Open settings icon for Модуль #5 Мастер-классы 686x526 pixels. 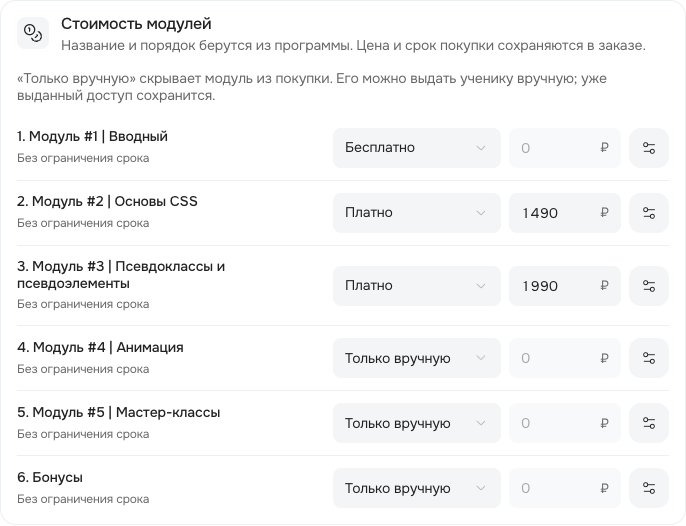(x=649, y=423)
